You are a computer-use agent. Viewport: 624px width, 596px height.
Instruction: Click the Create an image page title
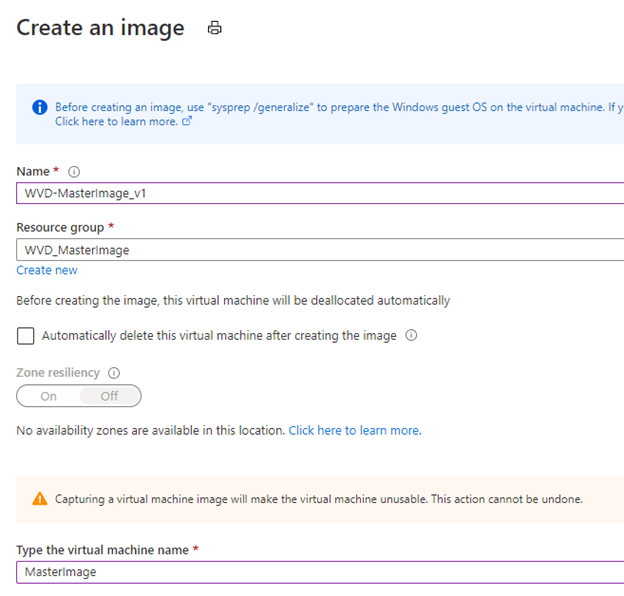pyautogui.click(x=100, y=28)
